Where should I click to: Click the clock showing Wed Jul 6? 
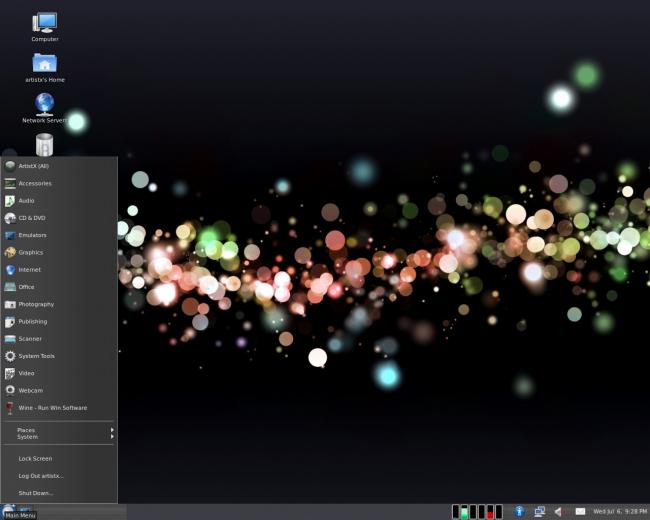[620, 512]
